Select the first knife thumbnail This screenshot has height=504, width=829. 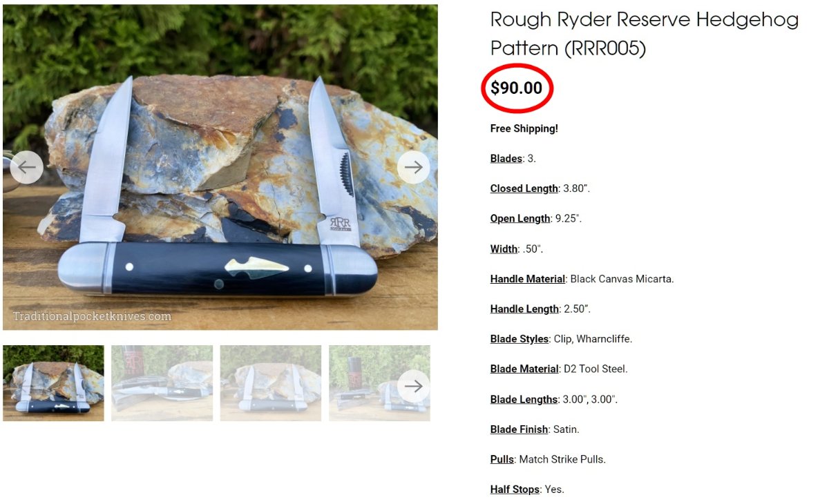(53, 383)
